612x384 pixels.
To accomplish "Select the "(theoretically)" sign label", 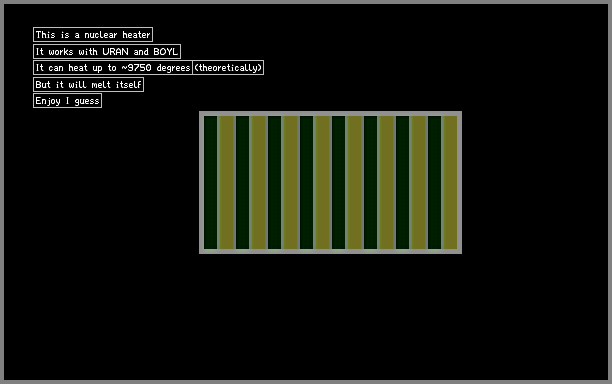I will coord(228,68).
